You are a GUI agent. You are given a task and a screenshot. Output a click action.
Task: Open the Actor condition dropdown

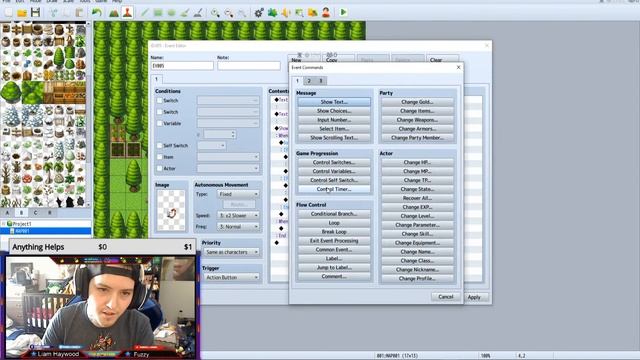(x=228, y=168)
